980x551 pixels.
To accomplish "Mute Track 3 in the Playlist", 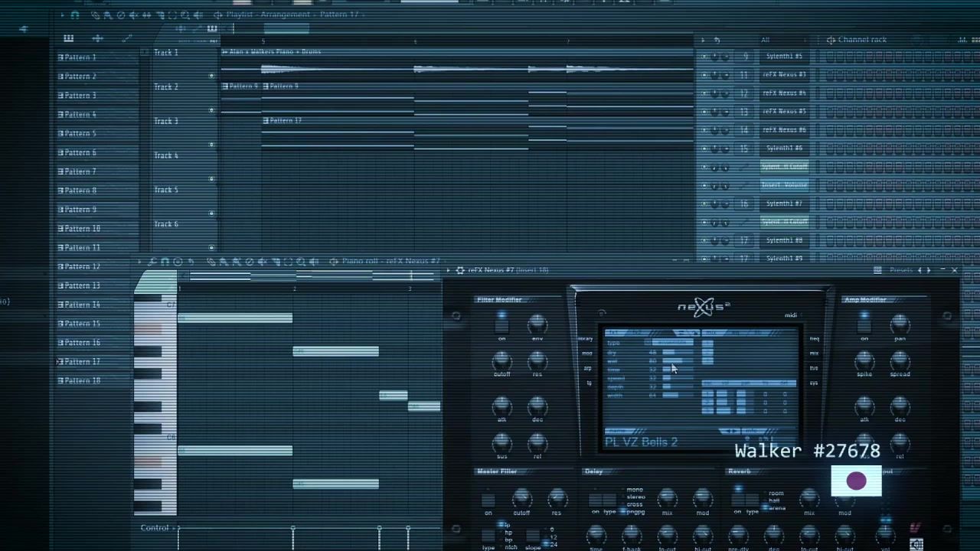I will click(211, 145).
